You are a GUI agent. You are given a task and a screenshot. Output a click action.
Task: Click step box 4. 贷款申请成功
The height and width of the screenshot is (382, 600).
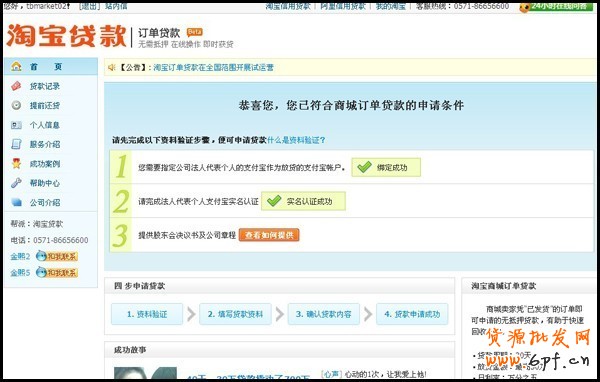(x=412, y=314)
